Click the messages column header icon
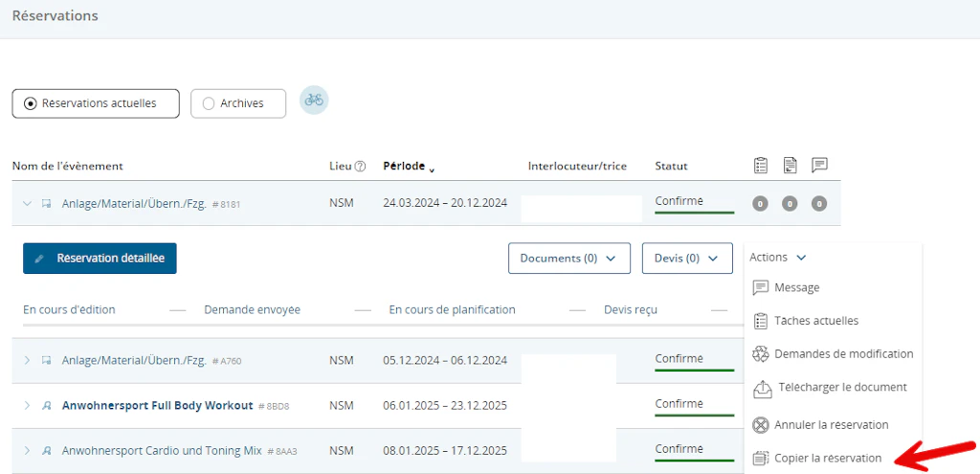980x474 pixels. (x=819, y=166)
